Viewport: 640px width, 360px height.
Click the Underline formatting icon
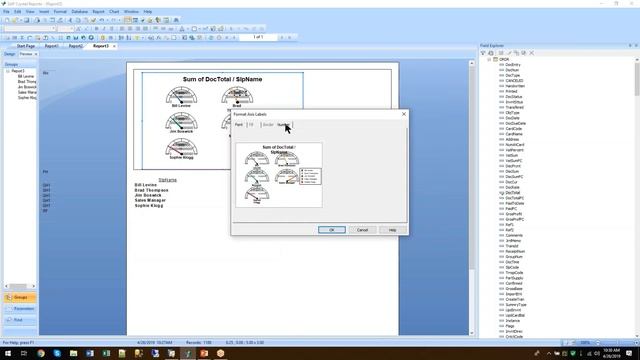(x=111, y=29)
